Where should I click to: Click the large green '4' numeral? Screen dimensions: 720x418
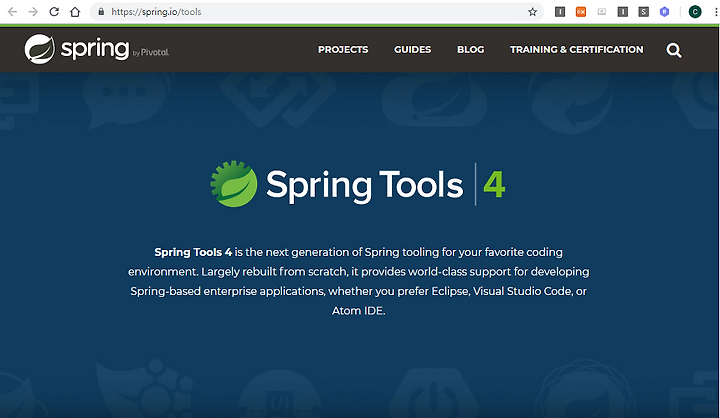click(494, 185)
